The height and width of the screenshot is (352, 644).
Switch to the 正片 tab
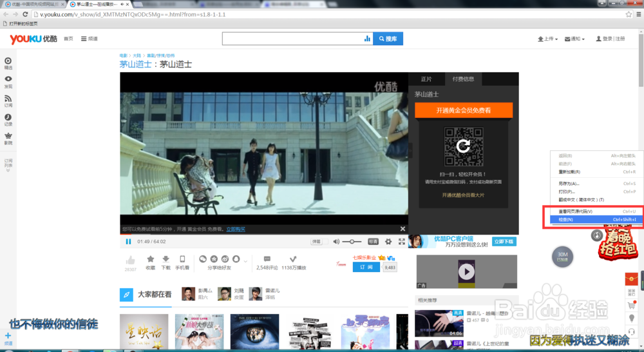point(426,79)
